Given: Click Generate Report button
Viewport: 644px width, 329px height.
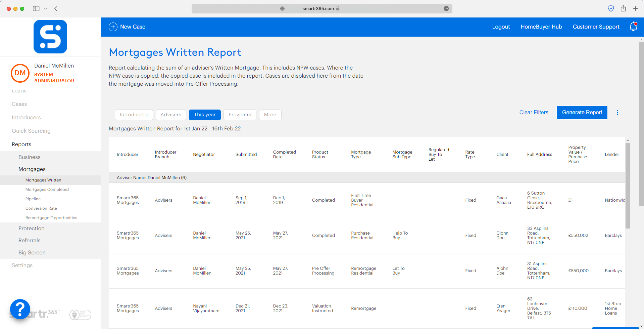Looking at the screenshot, I should tap(582, 113).
